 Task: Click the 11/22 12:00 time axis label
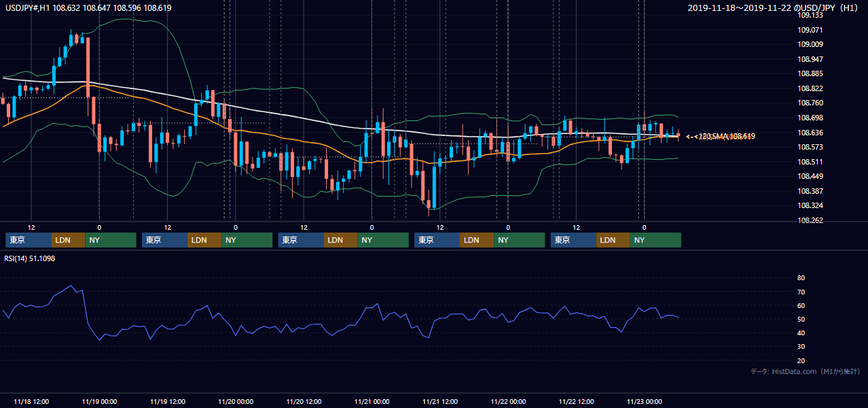(x=576, y=401)
